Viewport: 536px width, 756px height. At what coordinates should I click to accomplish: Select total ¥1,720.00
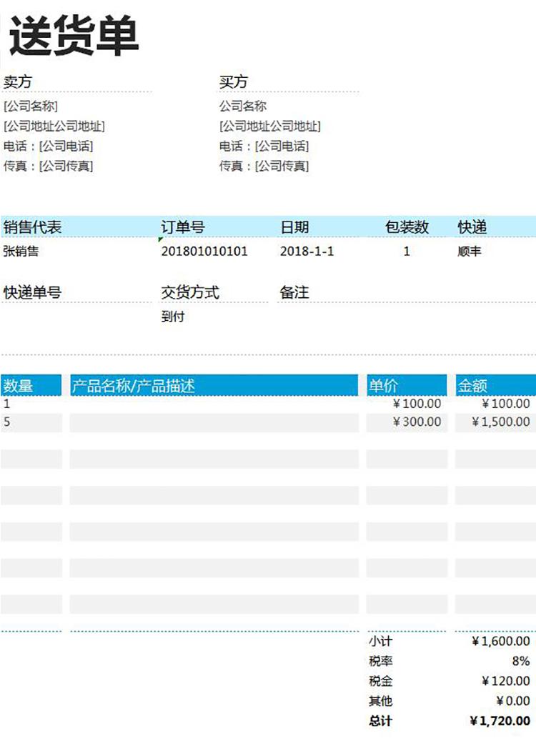pos(500,721)
